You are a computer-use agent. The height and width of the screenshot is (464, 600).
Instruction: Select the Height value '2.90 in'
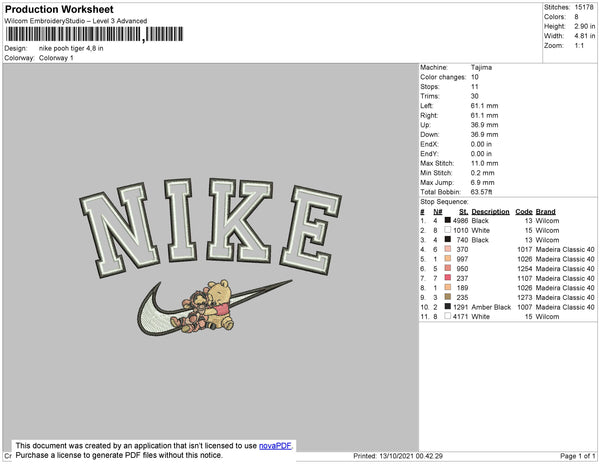pos(585,26)
